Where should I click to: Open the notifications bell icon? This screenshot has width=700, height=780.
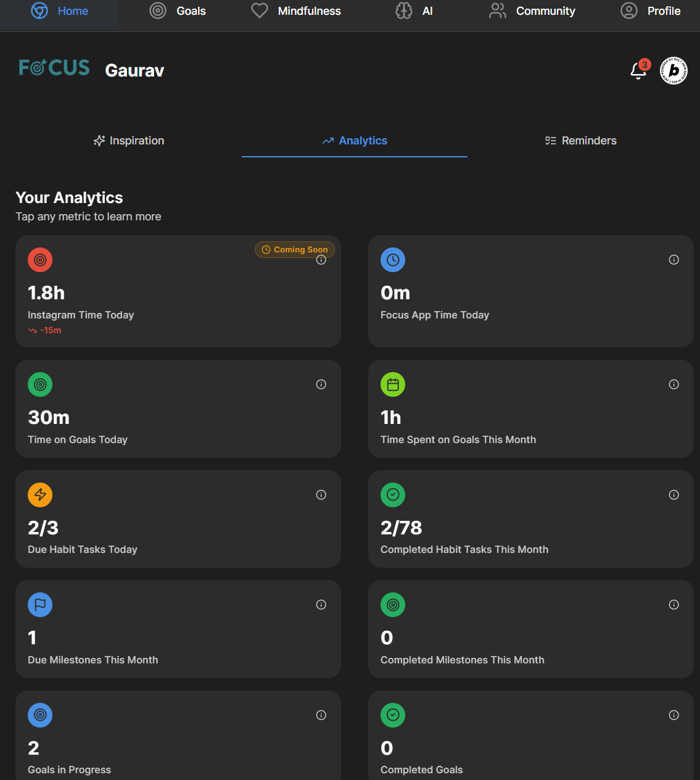click(638, 71)
